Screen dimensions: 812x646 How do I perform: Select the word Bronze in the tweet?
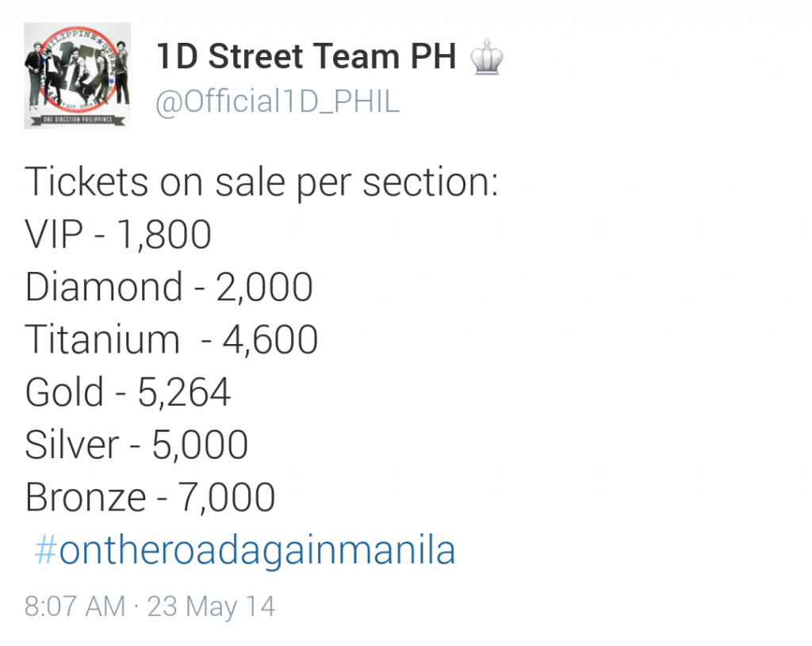(x=86, y=498)
